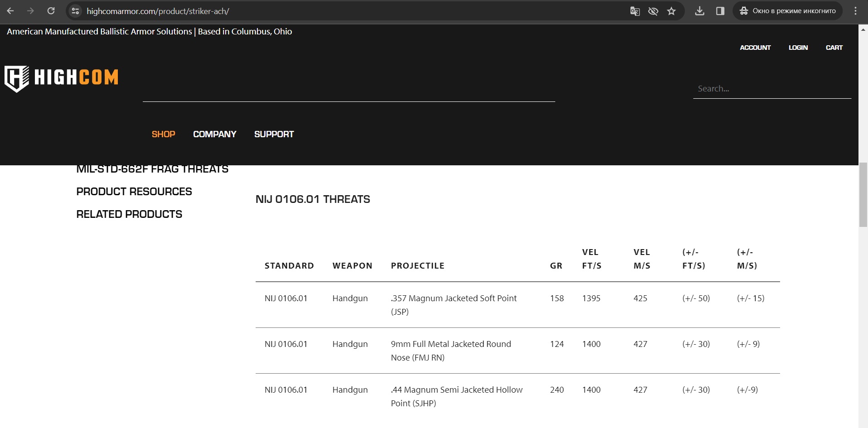Jump to RELATED PRODUCTS section

(129, 214)
